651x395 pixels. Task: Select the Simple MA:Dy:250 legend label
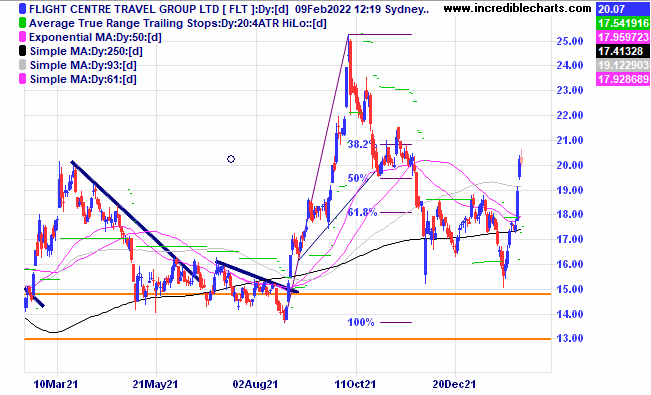(x=86, y=51)
